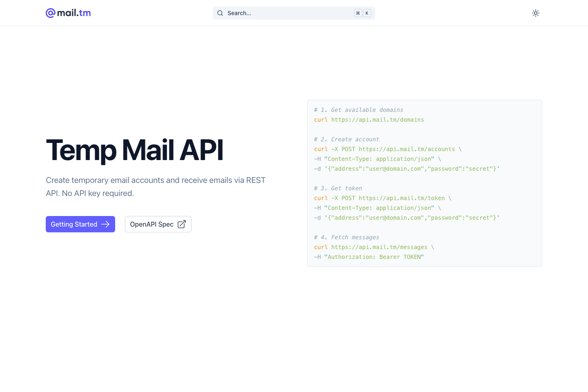588x392 pixels.
Task: Click the external link icon on OpenAPI Spec
Action: pos(181,224)
